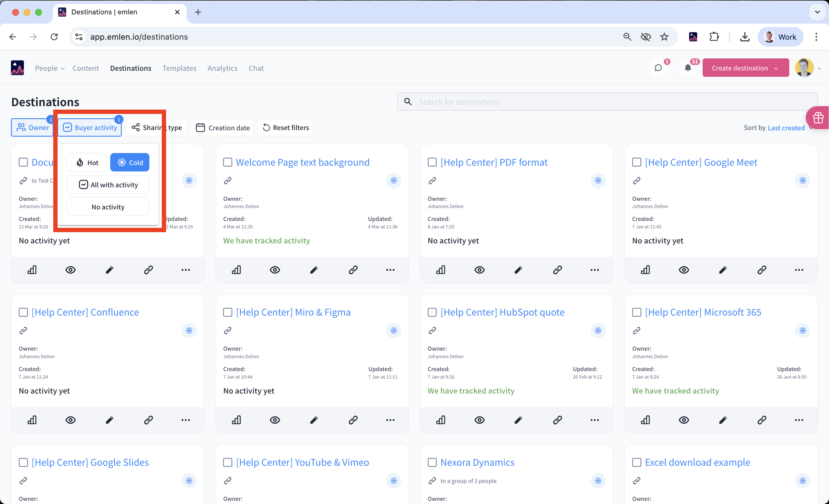
Task: Focus the Search for destinations field
Action: 606,102
